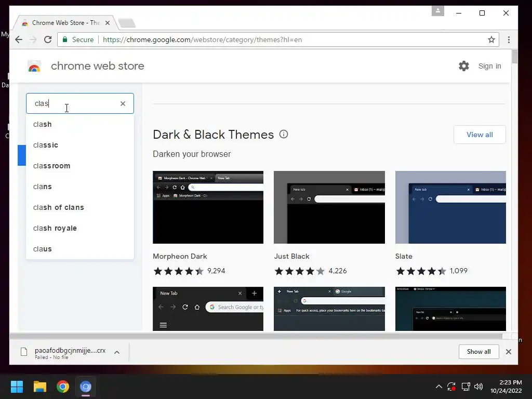Open the dark teal theme thumbnail in second row
The image size is (532, 399).
pos(450,309)
